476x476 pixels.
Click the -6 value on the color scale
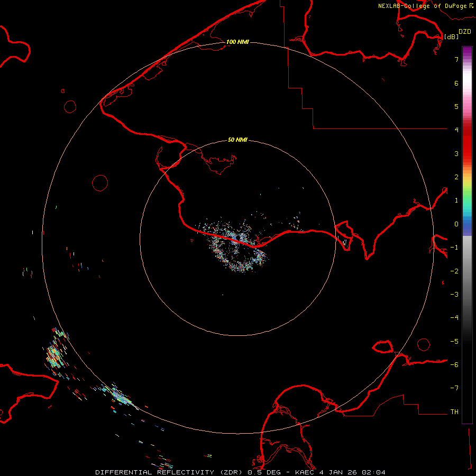[454, 365]
